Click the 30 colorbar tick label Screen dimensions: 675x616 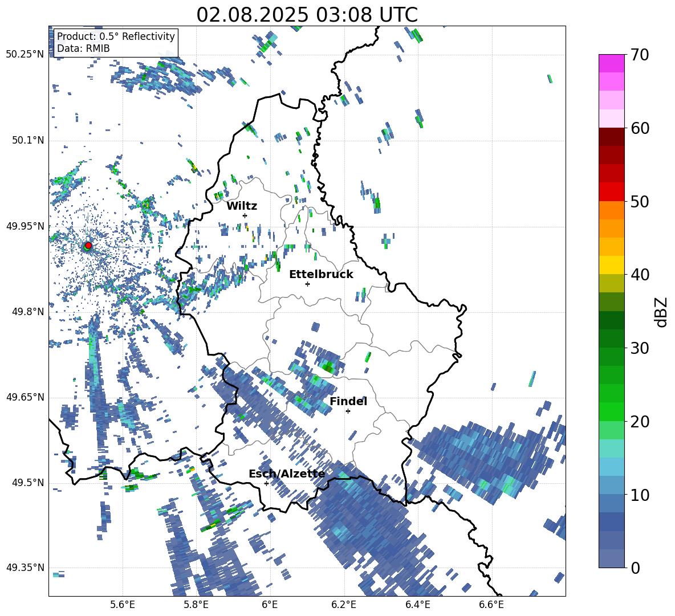click(x=640, y=348)
